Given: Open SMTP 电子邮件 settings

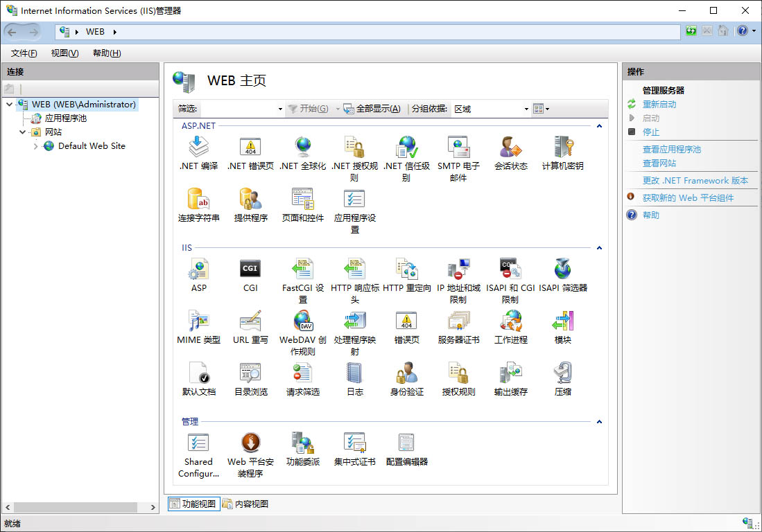Looking at the screenshot, I should coord(458,159).
